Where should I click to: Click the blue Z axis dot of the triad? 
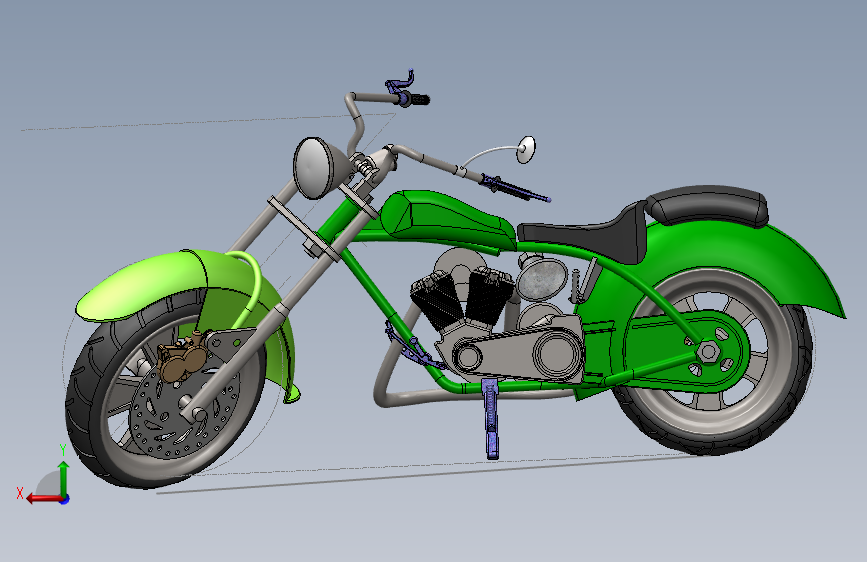coord(65,499)
